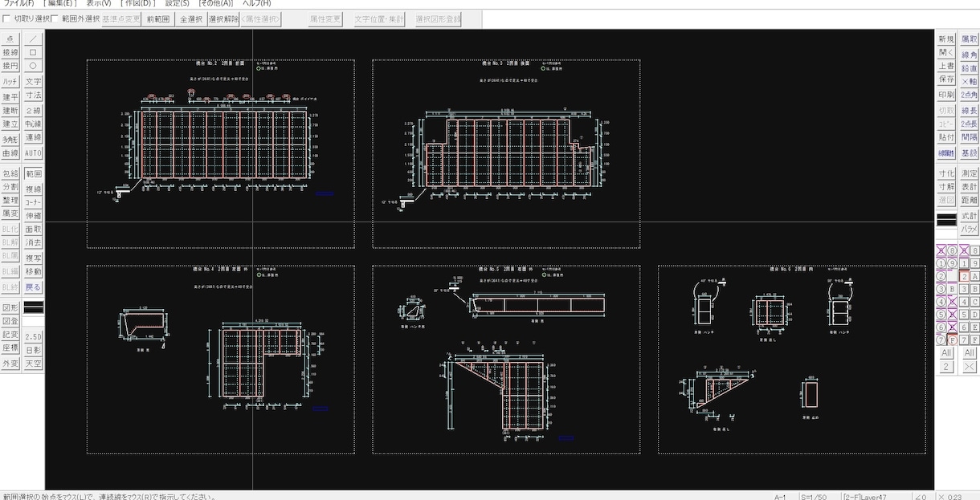Screen dimensions: 980x500
Task: Activate the 消去 erase tool
Action: (x=33, y=242)
